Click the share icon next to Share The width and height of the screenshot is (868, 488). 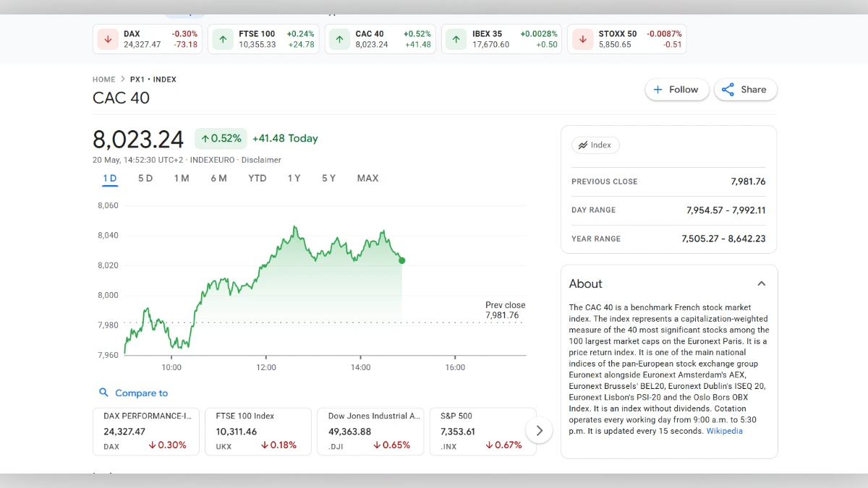coord(728,90)
